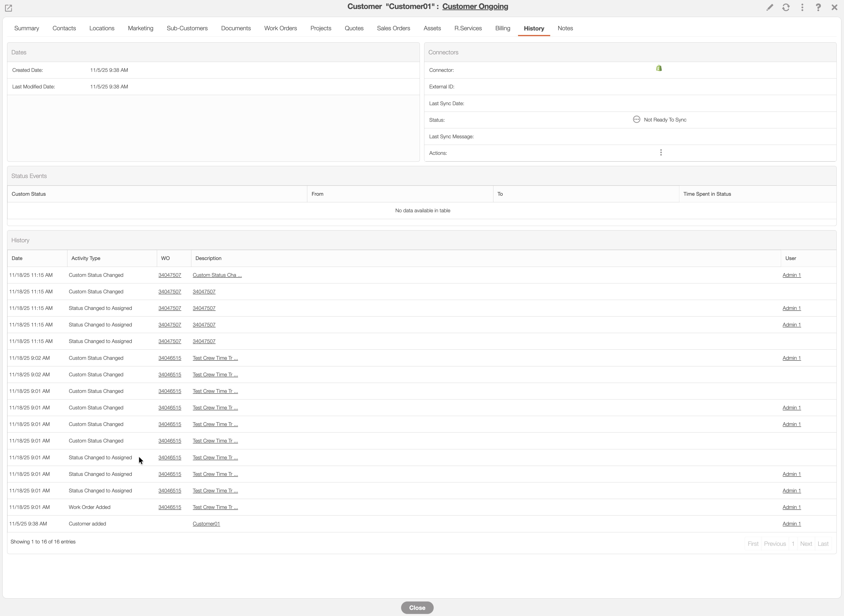Close the dialog with X icon
Image resolution: width=844 pixels, height=616 pixels.
click(834, 8)
